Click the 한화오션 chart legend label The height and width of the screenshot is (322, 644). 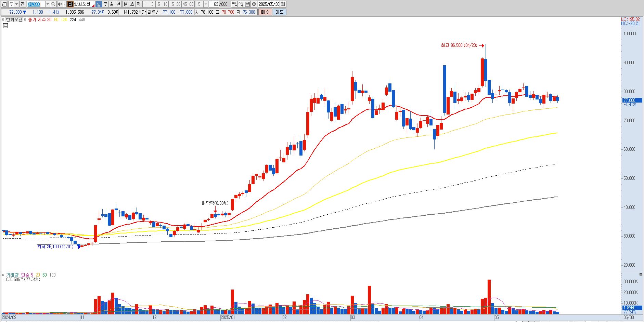pos(14,19)
